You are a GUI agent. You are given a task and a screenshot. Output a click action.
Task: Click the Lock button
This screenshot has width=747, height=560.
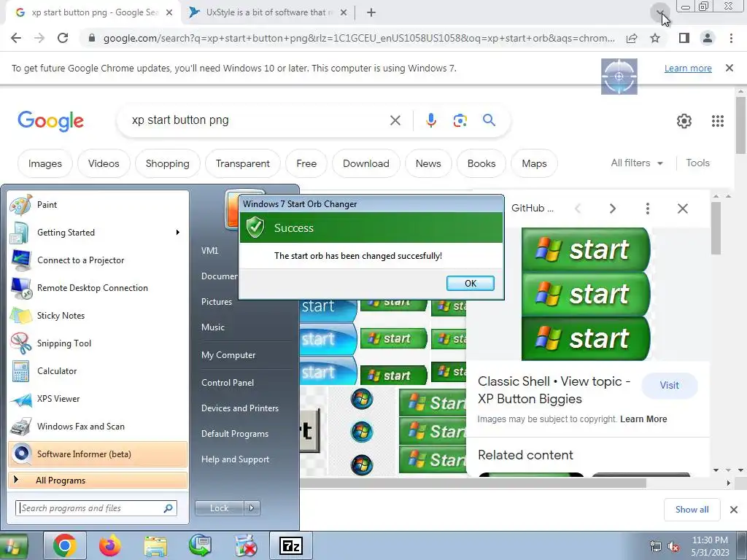click(x=219, y=508)
